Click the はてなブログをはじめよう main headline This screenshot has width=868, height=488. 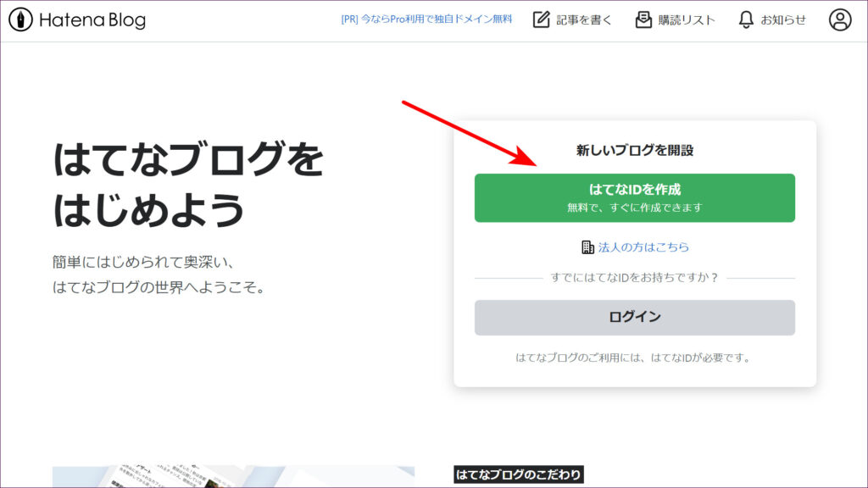(188, 185)
